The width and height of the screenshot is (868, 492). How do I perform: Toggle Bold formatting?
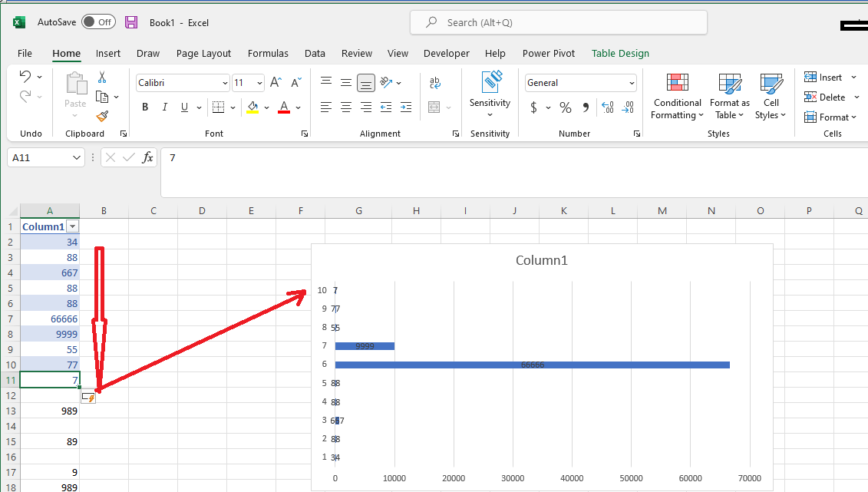click(145, 107)
